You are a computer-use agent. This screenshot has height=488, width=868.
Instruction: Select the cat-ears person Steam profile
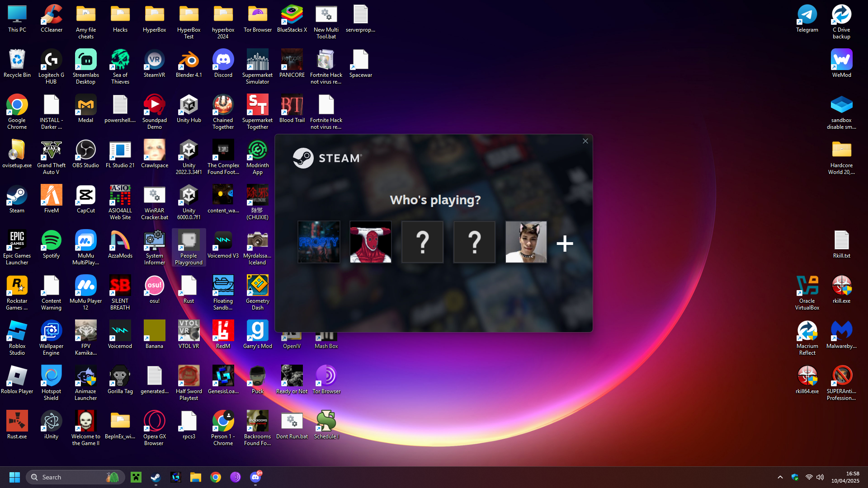tap(526, 242)
